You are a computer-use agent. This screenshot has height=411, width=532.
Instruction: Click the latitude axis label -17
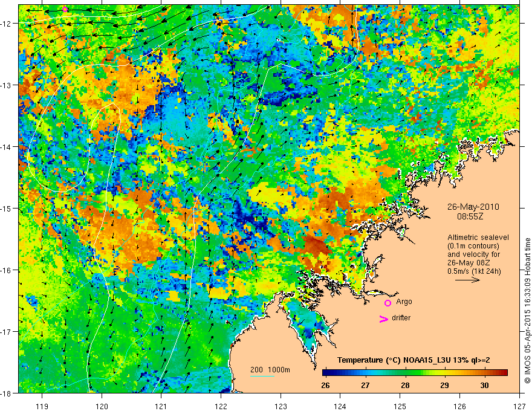[x=7, y=332]
